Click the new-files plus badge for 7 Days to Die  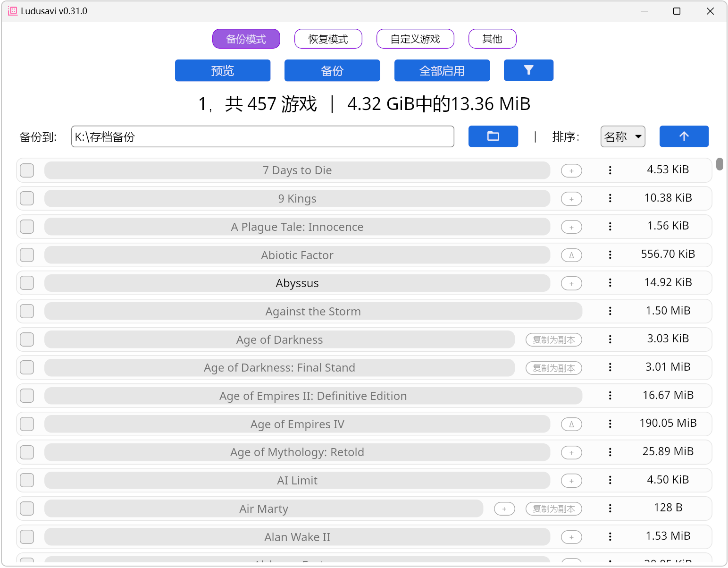571,171
